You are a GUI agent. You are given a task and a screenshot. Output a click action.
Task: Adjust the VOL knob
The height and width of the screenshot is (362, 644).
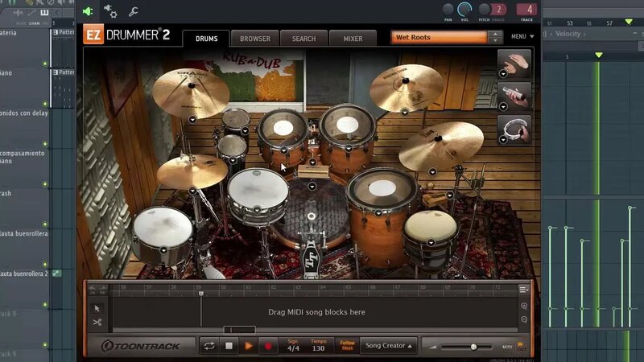[x=464, y=9]
